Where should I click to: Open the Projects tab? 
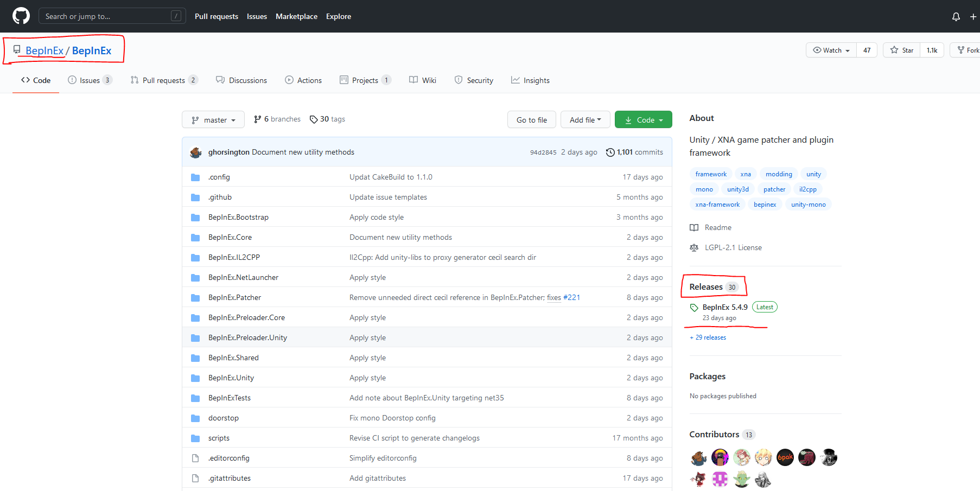coord(365,80)
